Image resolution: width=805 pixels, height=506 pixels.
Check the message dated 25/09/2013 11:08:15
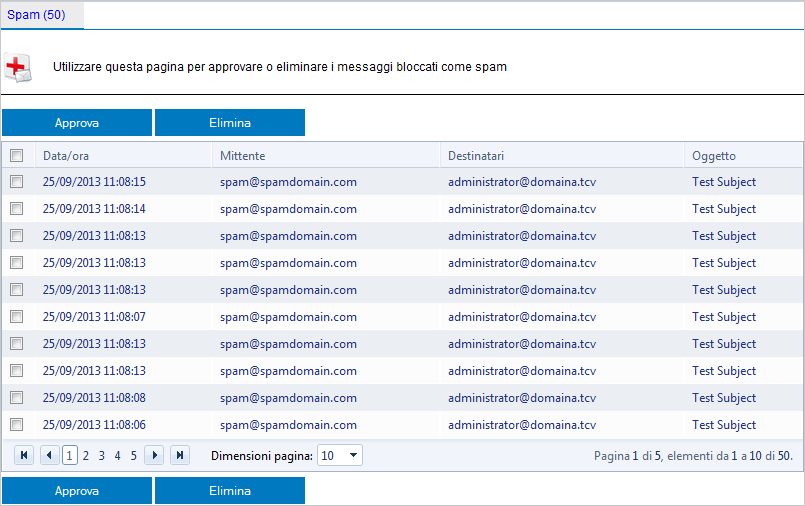point(16,181)
